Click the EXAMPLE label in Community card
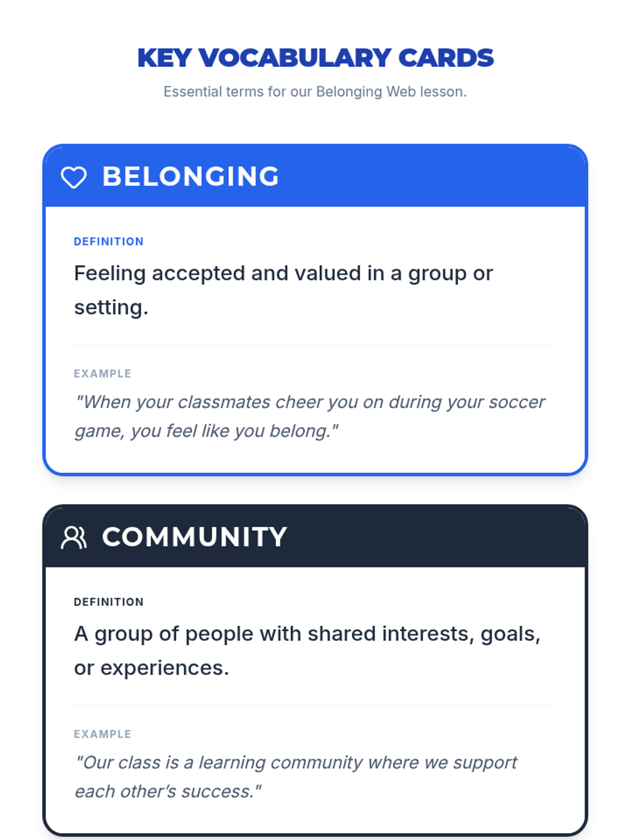The width and height of the screenshot is (630, 840). [102, 734]
